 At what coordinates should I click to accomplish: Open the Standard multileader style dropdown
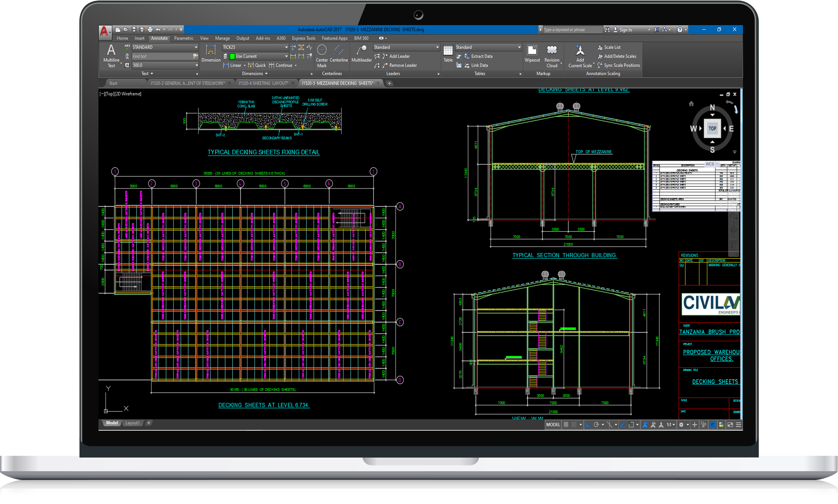pyautogui.click(x=406, y=47)
